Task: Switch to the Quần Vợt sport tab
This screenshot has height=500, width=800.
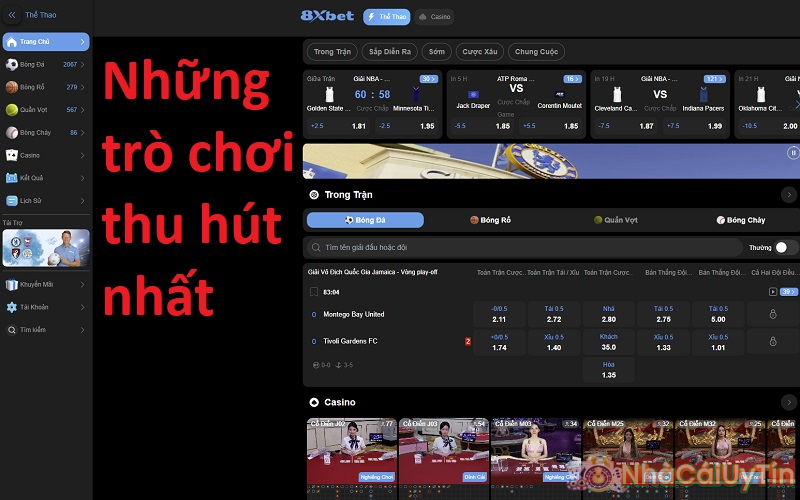Action: [x=616, y=220]
